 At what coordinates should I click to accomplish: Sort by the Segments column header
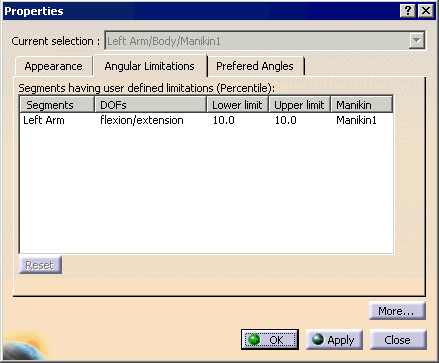point(57,105)
